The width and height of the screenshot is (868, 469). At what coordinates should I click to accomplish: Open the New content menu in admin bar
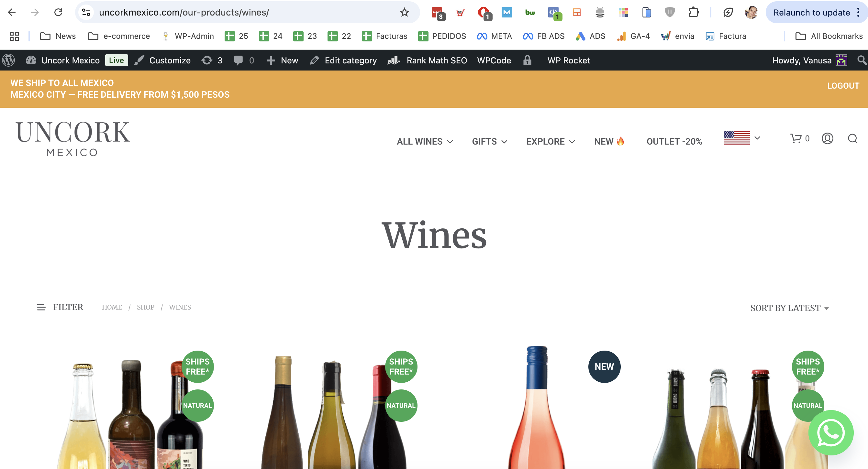tap(282, 60)
